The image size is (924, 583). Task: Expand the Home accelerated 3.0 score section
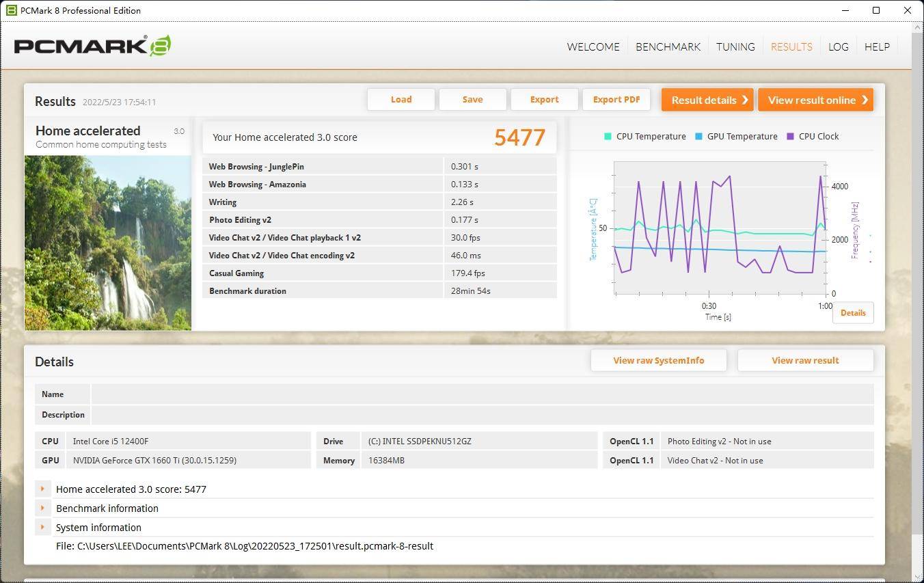[x=42, y=489]
